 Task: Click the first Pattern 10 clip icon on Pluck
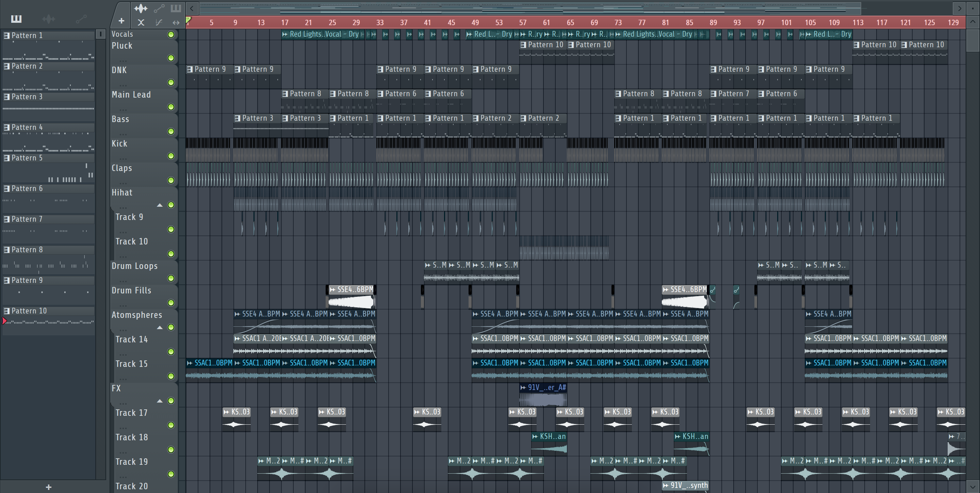[x=523, y=45]
